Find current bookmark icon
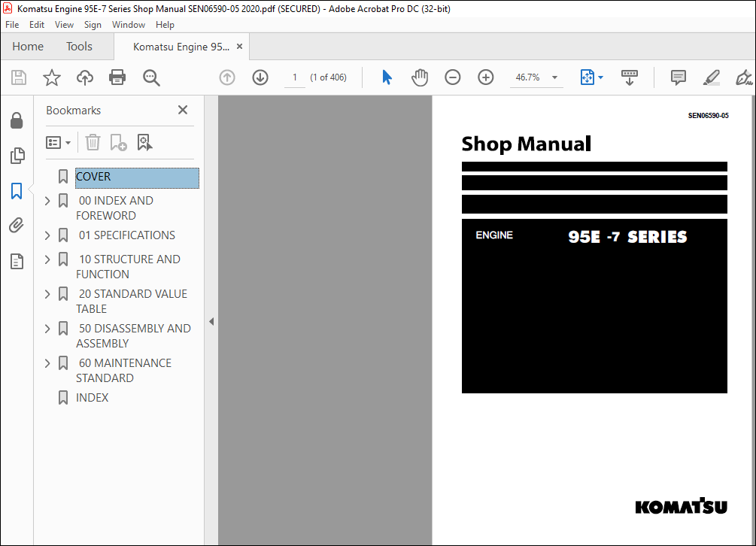The image size is (756, 546). pyautogui.click(x=144, y=143)
